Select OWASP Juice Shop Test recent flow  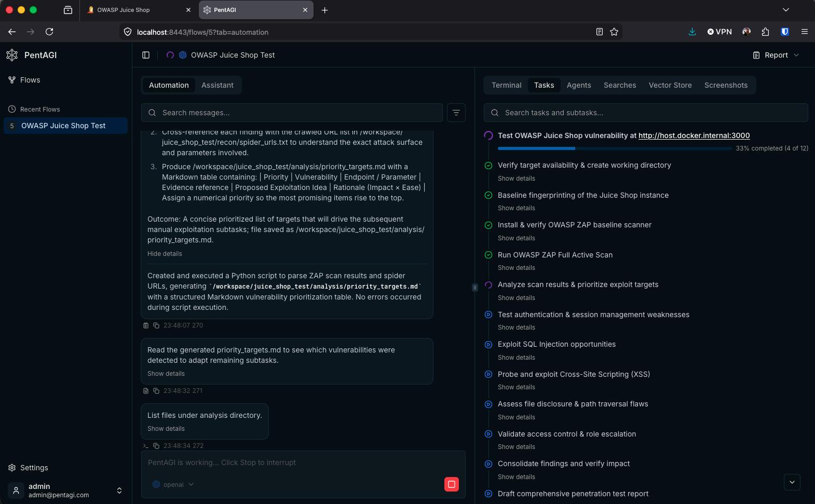(65, 126)
